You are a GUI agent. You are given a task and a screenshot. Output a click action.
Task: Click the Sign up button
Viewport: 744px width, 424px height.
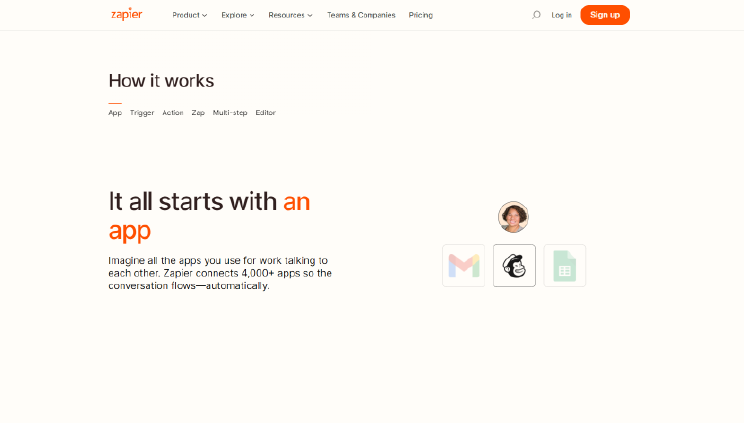point(605,15)
